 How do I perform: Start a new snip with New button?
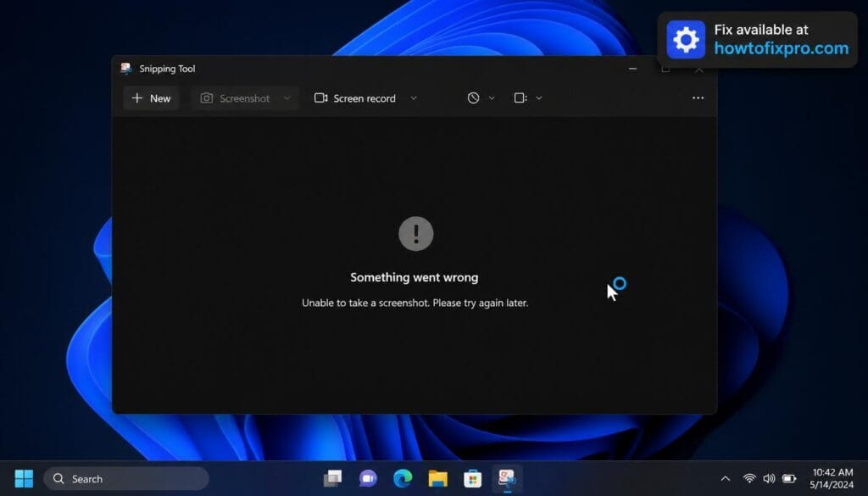(x=151, y=98)
